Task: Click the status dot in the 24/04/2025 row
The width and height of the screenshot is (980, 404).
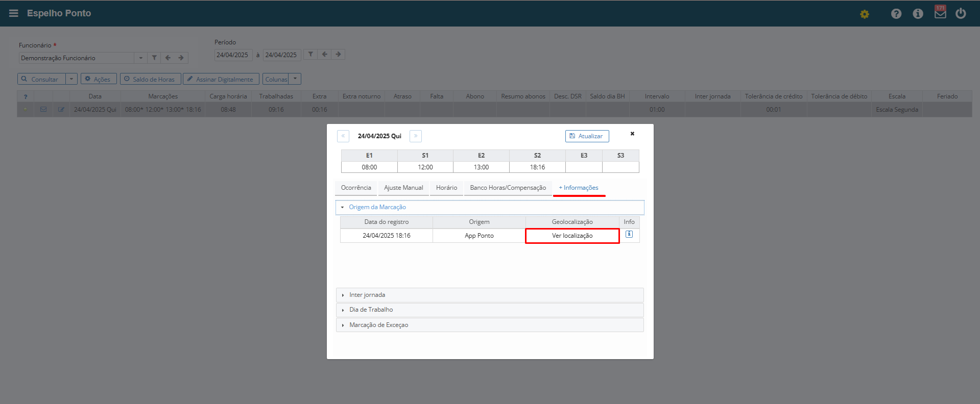Action: pyautogui.click(x=26, y=109)
